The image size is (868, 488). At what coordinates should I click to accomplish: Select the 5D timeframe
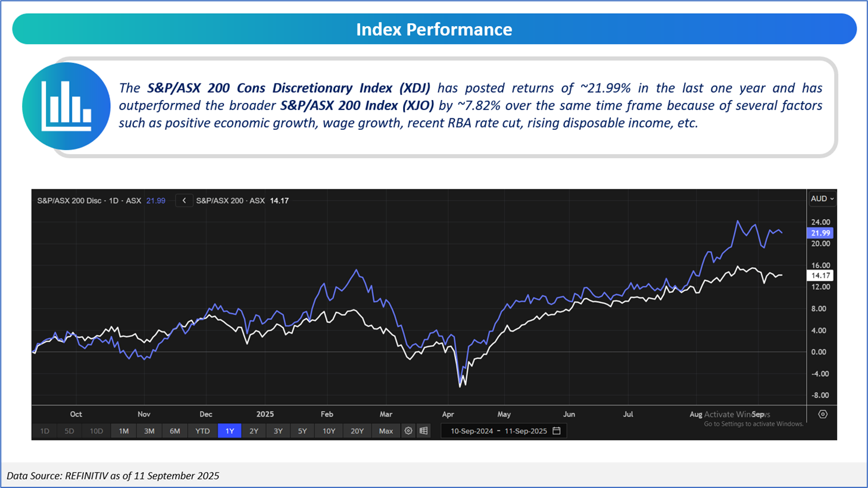pos(69,431)
